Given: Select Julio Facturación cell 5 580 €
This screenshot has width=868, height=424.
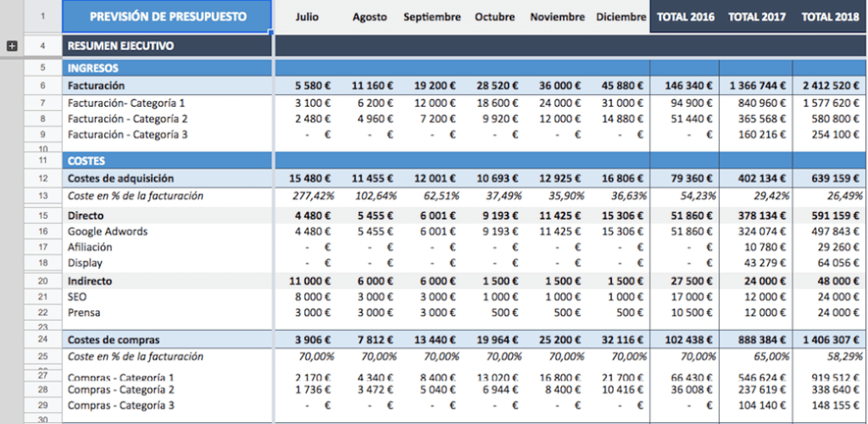Looking at the screenshot, I should point(313,86).
